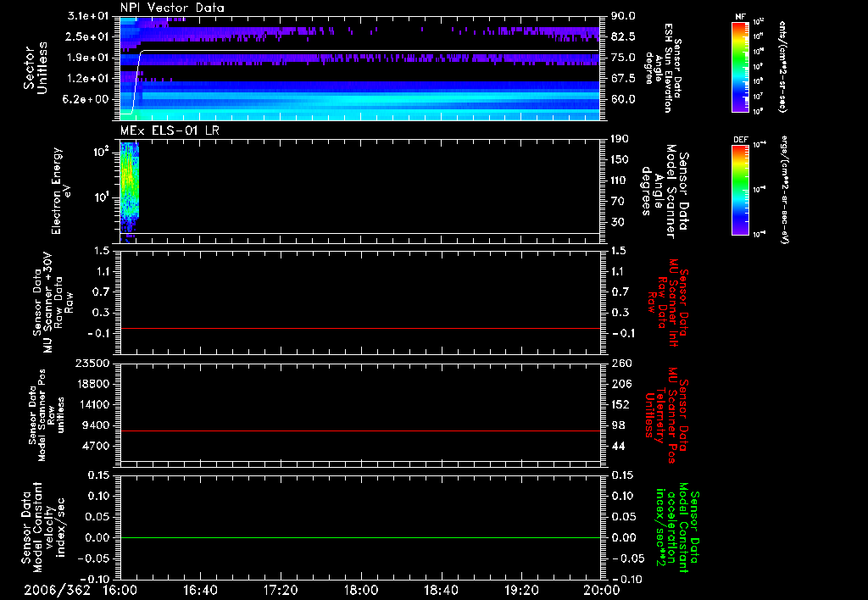Click the 'Electron Energy eV' axis label

point(61,191)
